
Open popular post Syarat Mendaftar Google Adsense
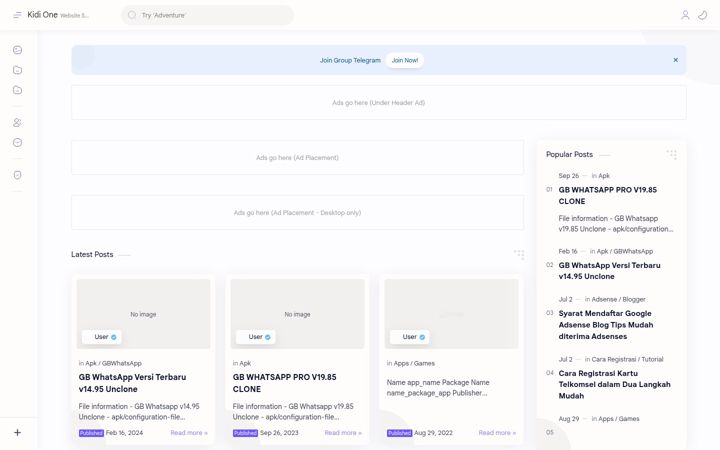pyautogui.click(x=606, y=325)
